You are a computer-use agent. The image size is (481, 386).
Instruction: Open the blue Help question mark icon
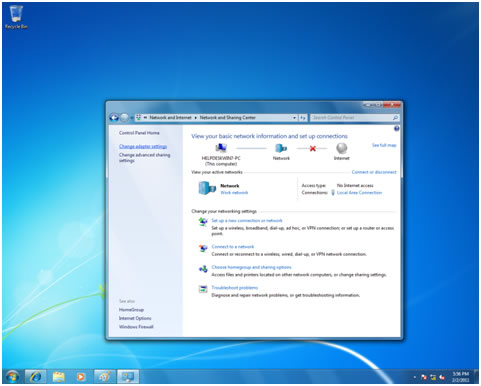(x=396, y=129)
